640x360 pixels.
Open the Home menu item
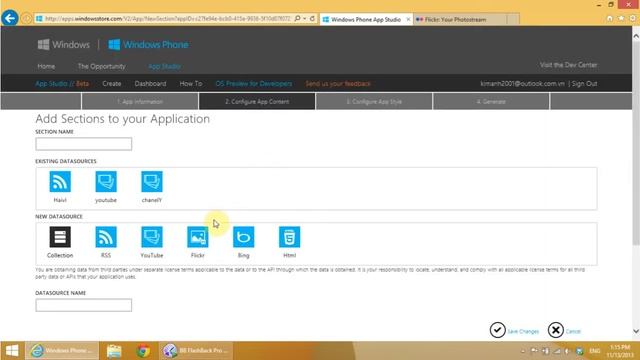(x=46, y=66)
